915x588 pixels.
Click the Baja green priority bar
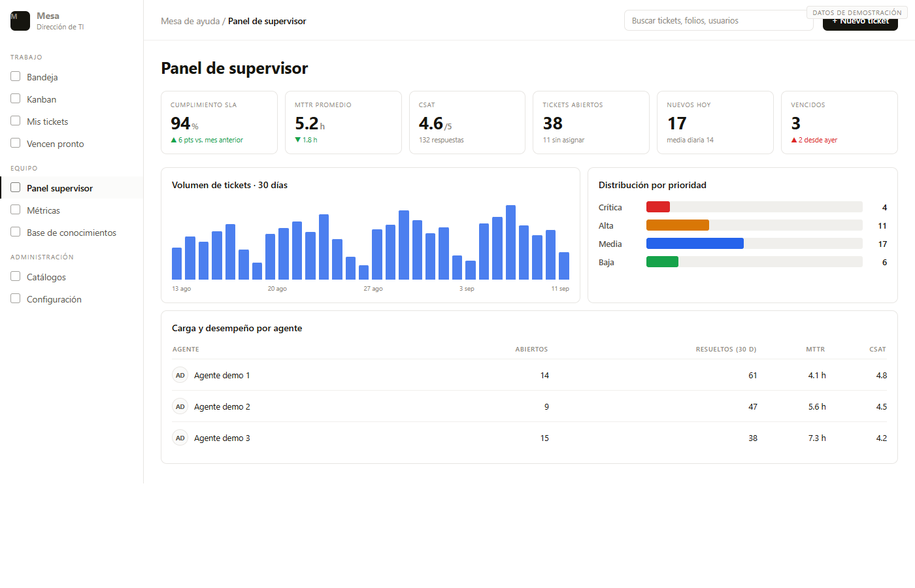(x=662, y=262)
